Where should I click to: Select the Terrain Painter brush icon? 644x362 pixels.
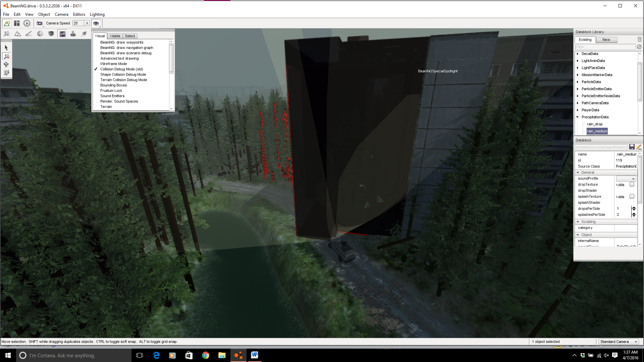(x=29, y=34)
